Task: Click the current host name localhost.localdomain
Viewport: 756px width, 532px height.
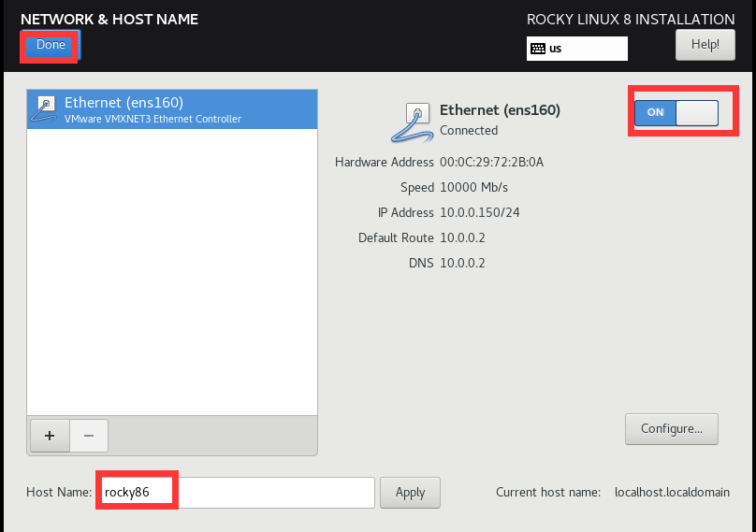Action: click(x=672, y=493)
